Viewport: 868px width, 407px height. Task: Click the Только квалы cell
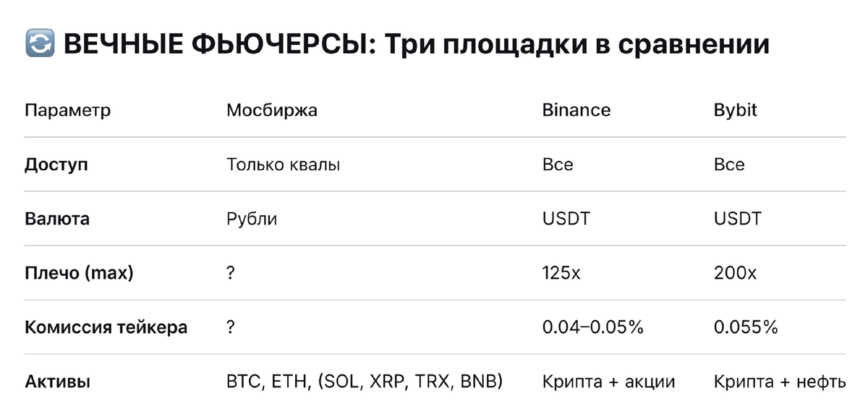283,164
